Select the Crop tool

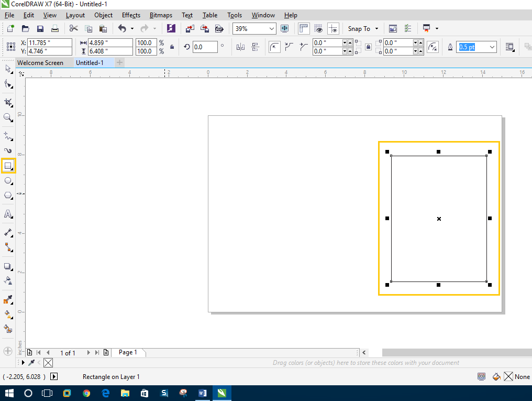tap(8, 102)
